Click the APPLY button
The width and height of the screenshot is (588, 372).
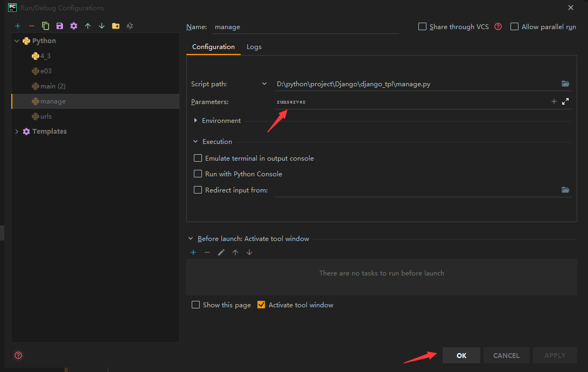tap(555, 355)
